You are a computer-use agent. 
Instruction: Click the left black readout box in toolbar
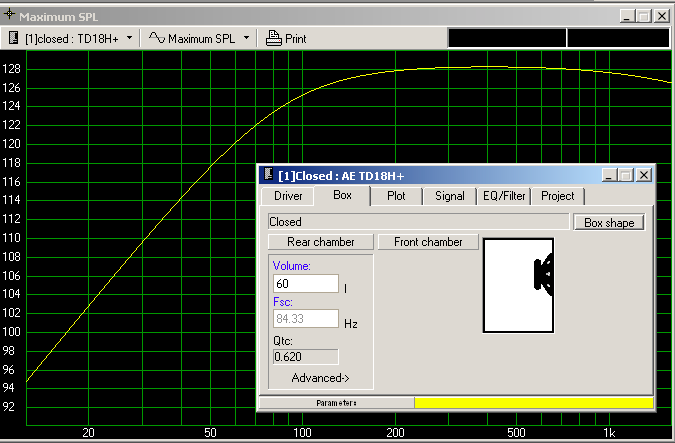pos(507,38)
